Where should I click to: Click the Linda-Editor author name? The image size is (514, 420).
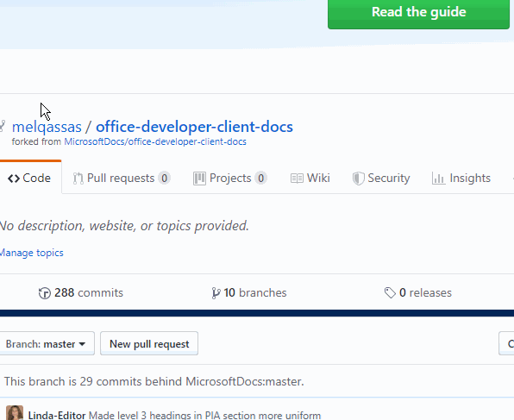(x=57, y=415)
